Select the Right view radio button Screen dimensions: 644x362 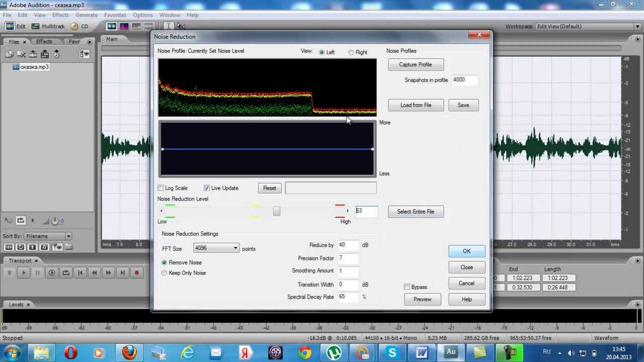351,52
